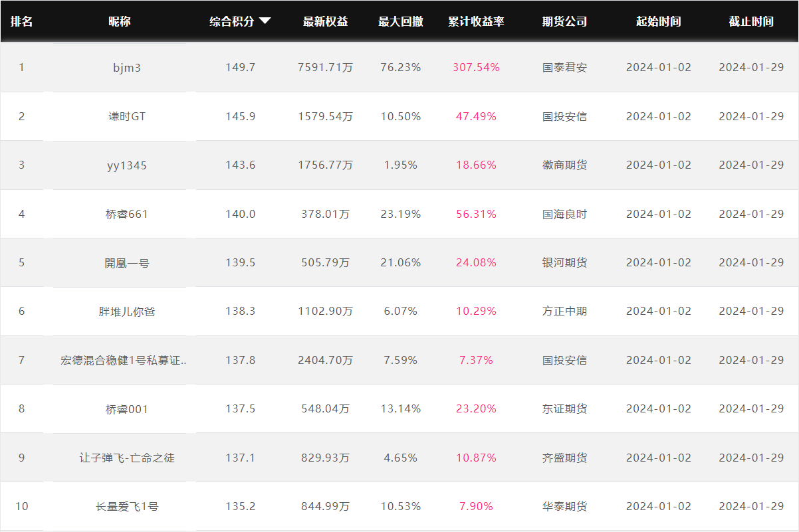
Task: Click the score 149.7
Action: click(x=241, y=68)
